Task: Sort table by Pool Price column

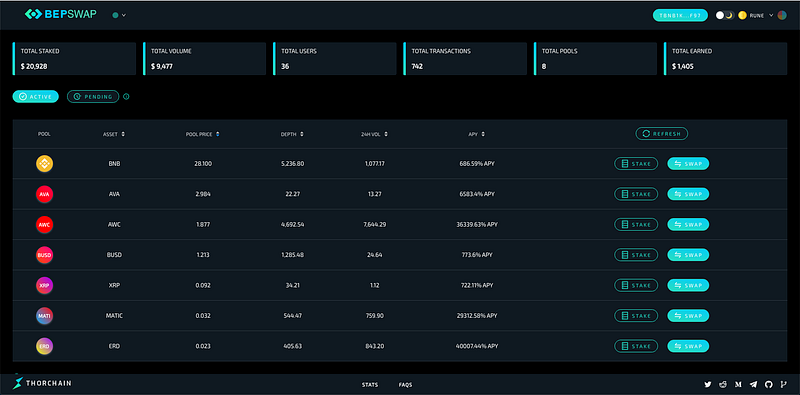Action: pyautogui.click(x=203, y=134)
